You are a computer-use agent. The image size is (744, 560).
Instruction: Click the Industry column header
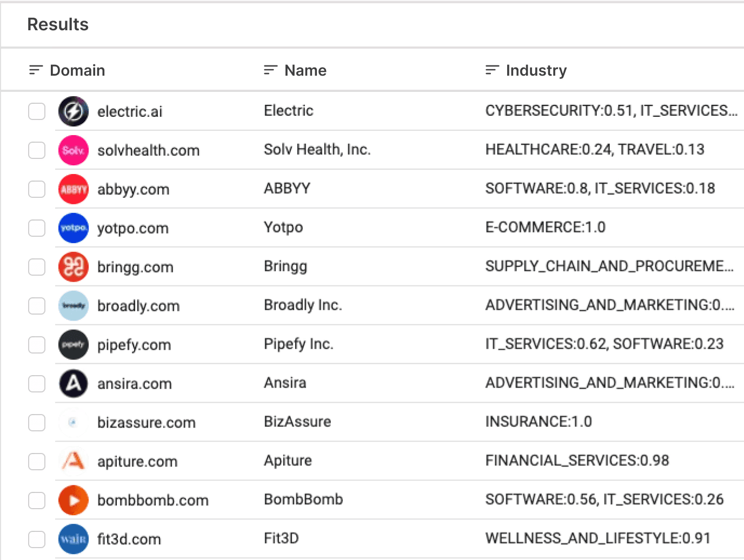click(x=536, y=70)
